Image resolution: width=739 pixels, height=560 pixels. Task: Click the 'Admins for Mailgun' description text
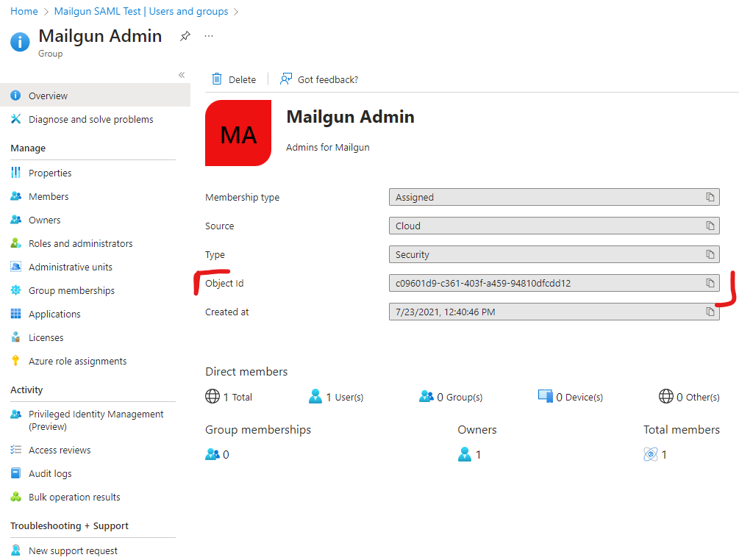[327, 148]
